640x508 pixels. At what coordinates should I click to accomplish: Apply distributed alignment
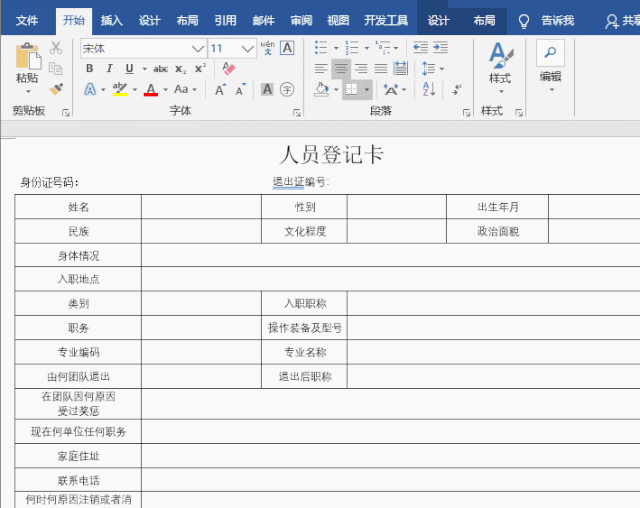click(401, 69)
